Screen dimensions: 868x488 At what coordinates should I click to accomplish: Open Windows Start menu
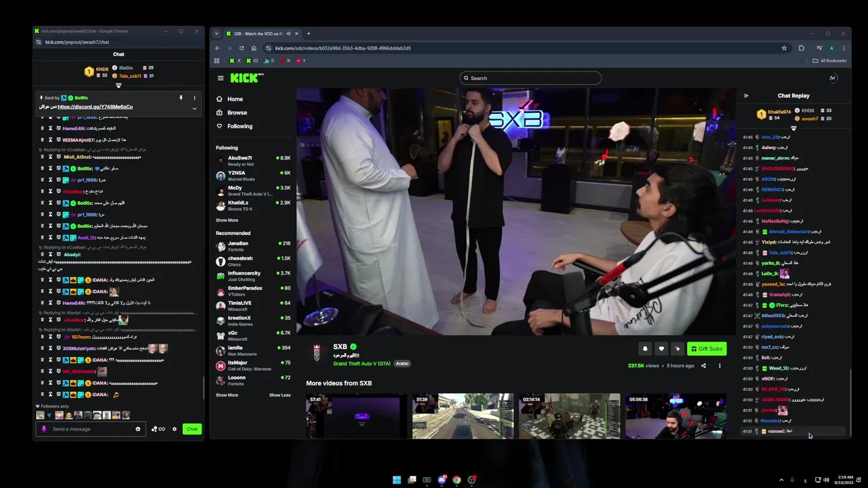397,480
